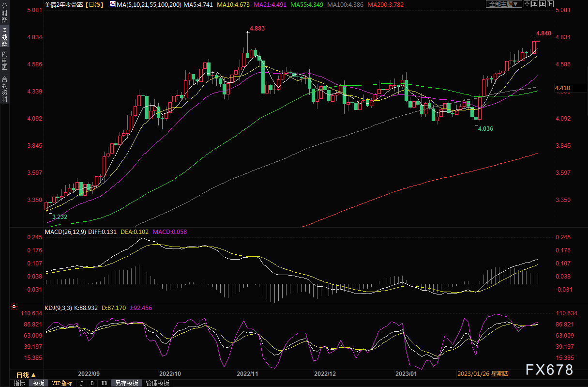Click the B template button

[x=92, y=383]
